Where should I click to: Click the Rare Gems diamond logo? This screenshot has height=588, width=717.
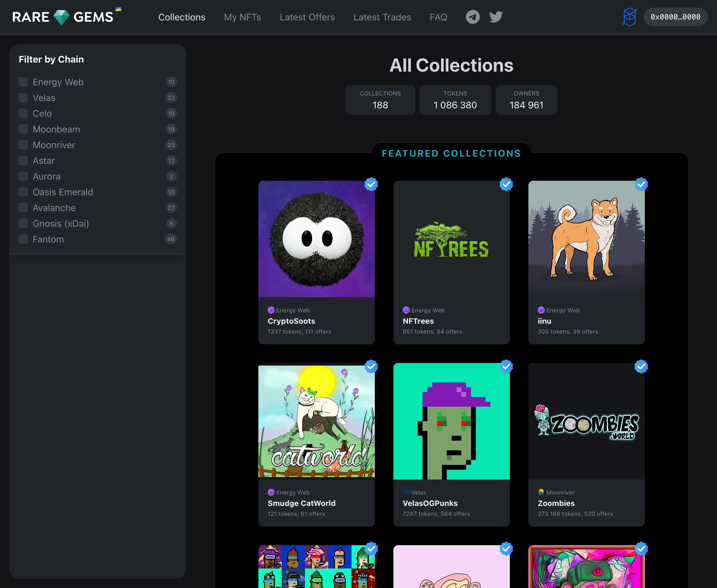[62, 17]
